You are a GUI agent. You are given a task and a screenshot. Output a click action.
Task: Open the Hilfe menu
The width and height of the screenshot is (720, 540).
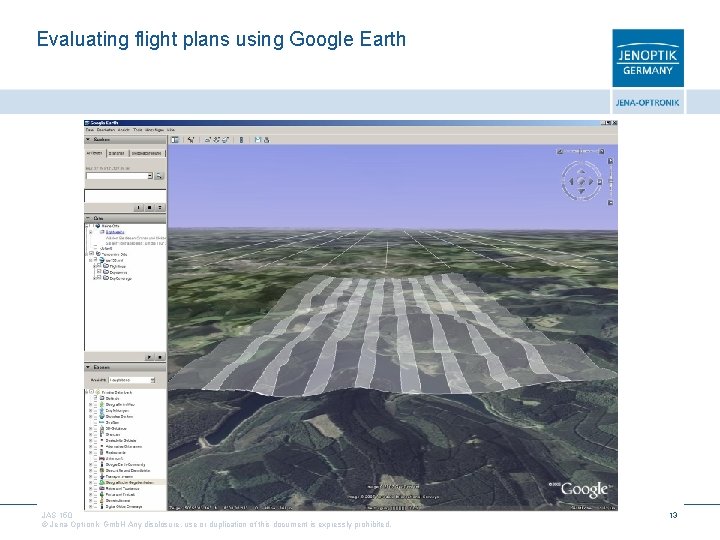[x=170, y=130]
